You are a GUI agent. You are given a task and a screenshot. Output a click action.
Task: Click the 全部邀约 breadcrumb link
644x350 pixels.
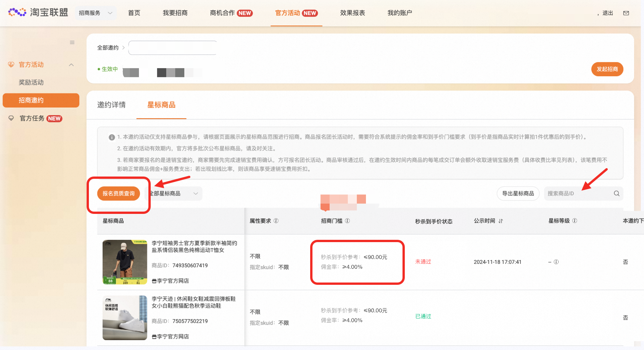[108, 48]
